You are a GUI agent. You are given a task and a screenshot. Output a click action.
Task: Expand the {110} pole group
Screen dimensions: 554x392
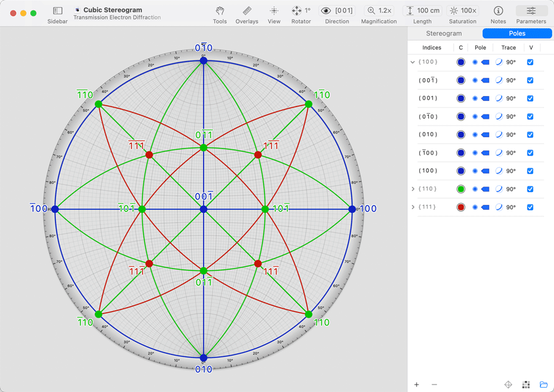(413, 189)
